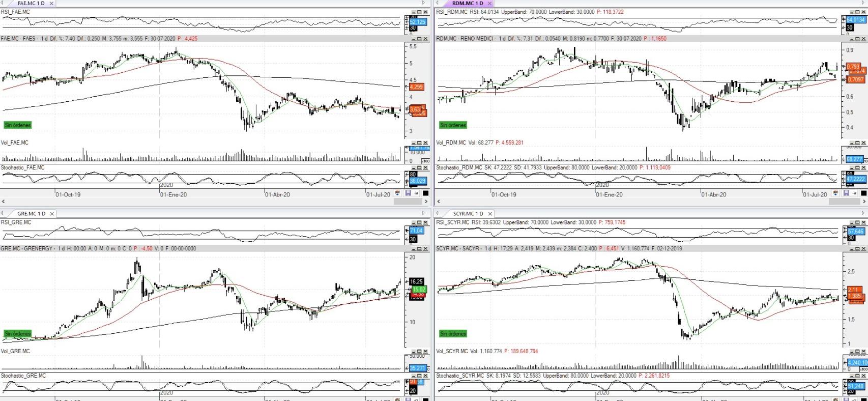
Task: Click the volume label 68.277
Action: click(x=855, y=159)
